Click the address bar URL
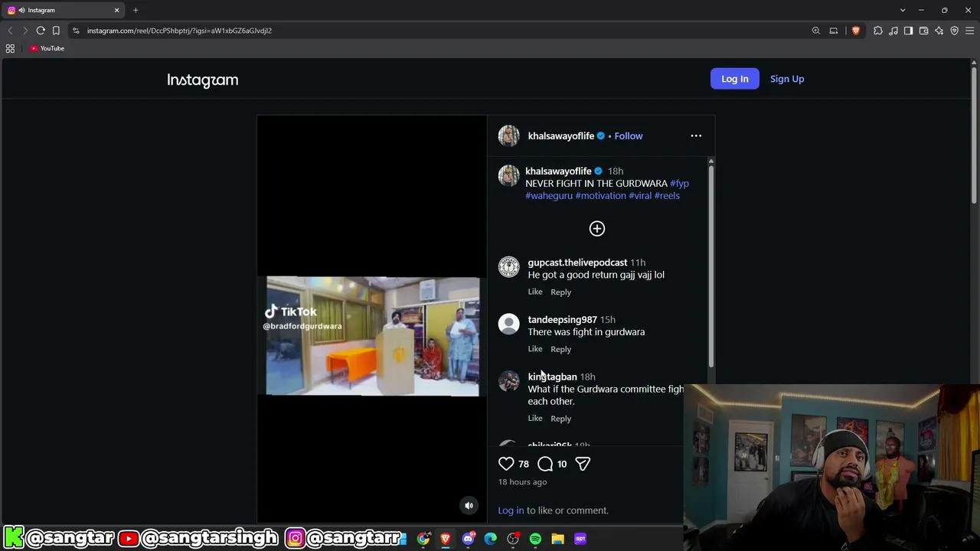 [179, 31]
